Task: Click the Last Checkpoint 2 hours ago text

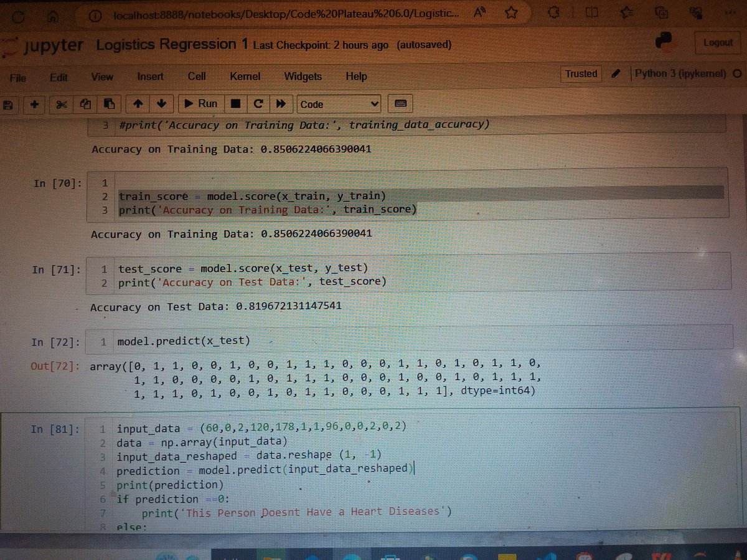Action: click(321, 45)
